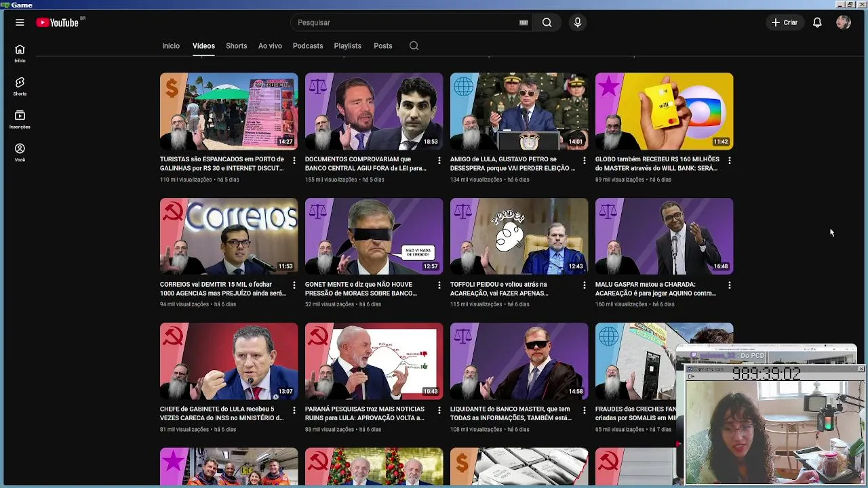Screen dimensions: 868x488
Task: Open title link LIQUIDANTE do BANCO MASTER
Action: 511,413
